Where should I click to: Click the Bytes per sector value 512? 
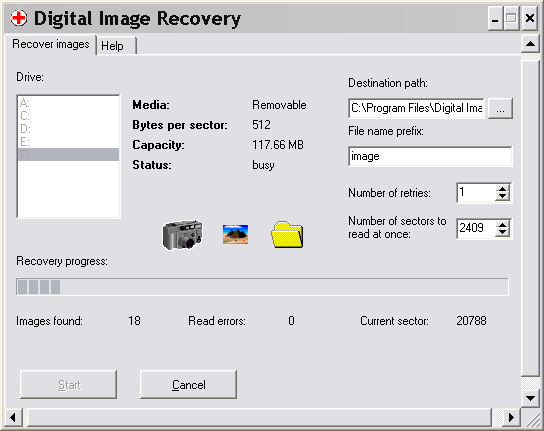click(x=261, y=125)
